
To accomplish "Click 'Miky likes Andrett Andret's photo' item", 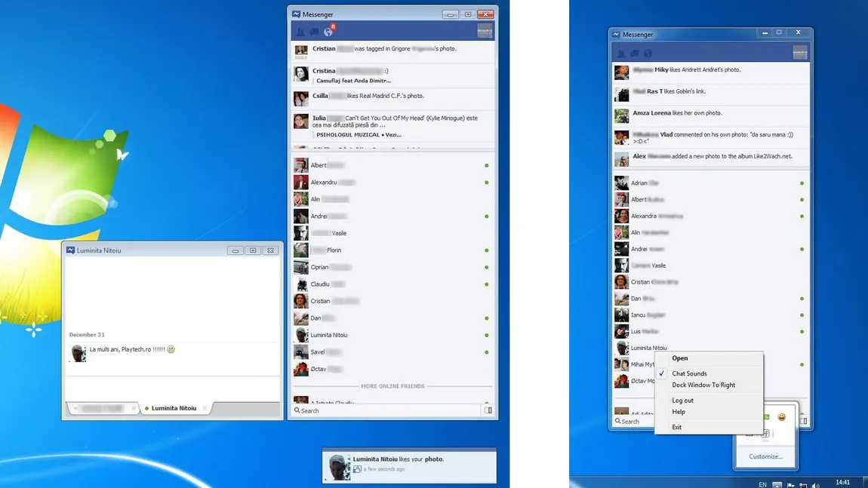I will pyautogui.click(x=711, y=72).
